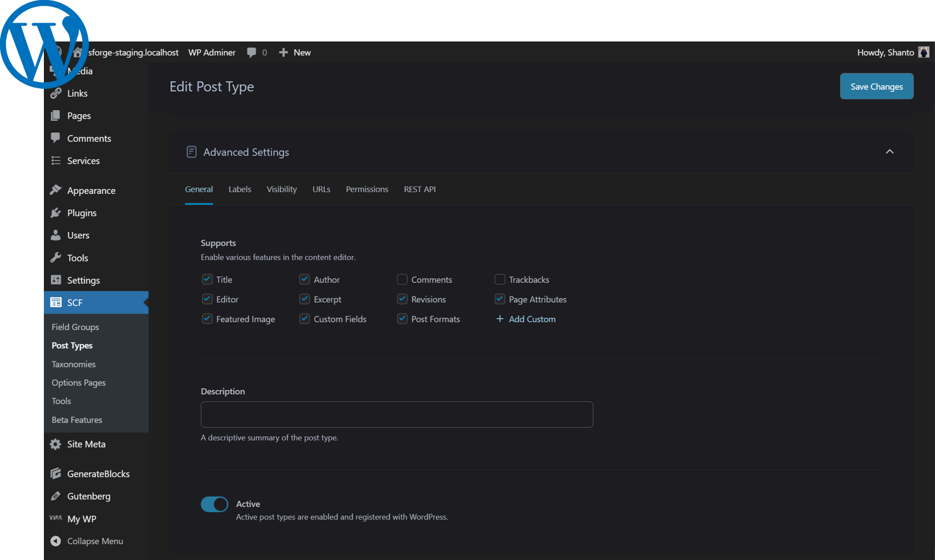
Task: Enable the Comments support checkbox
Action: coord(402,279)
